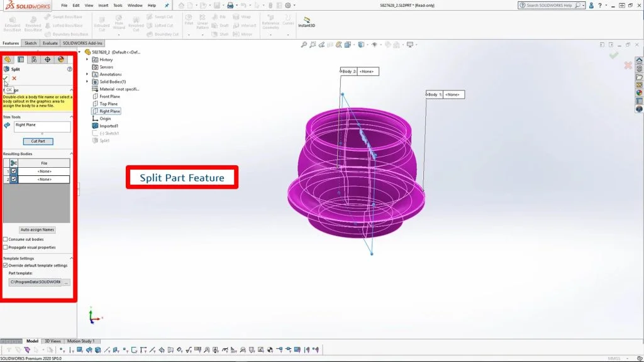Viewport: 644px width, 362px height.
Task: Enable Propagate visual properties checkbox
Action: pyautogui.click(x=6, y=247)
